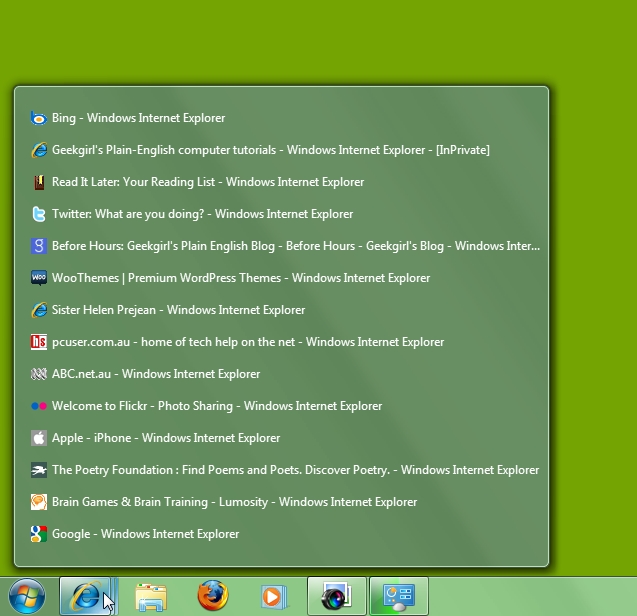
Task: Click the ABC.net.au wave logo icon
Action: coord(39,374)
